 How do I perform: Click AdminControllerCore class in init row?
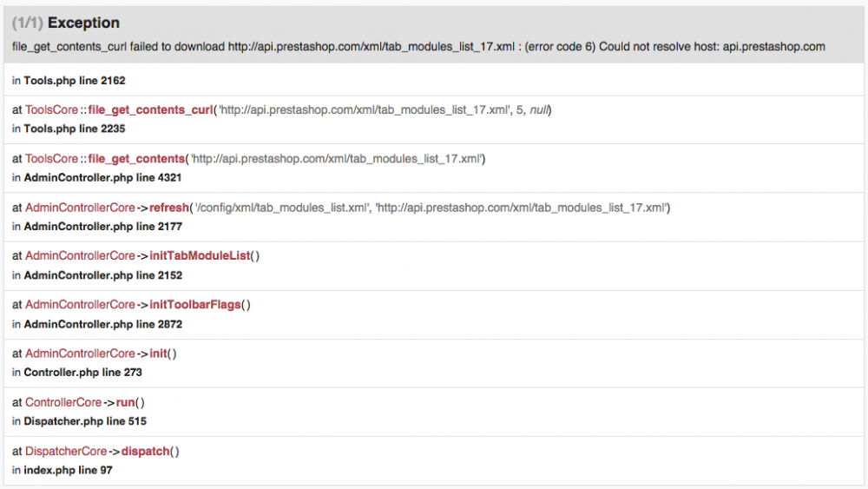pyautogui.click(x=80, y=354)
